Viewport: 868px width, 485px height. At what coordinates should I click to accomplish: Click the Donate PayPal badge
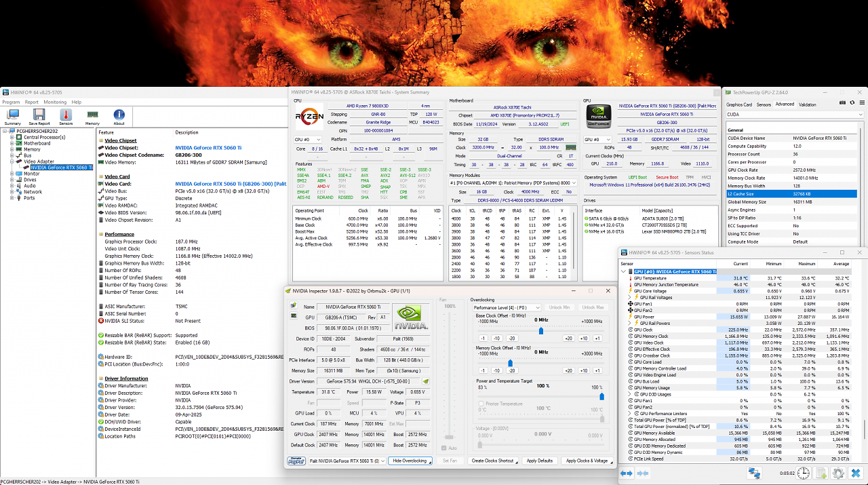click(296, 461)
